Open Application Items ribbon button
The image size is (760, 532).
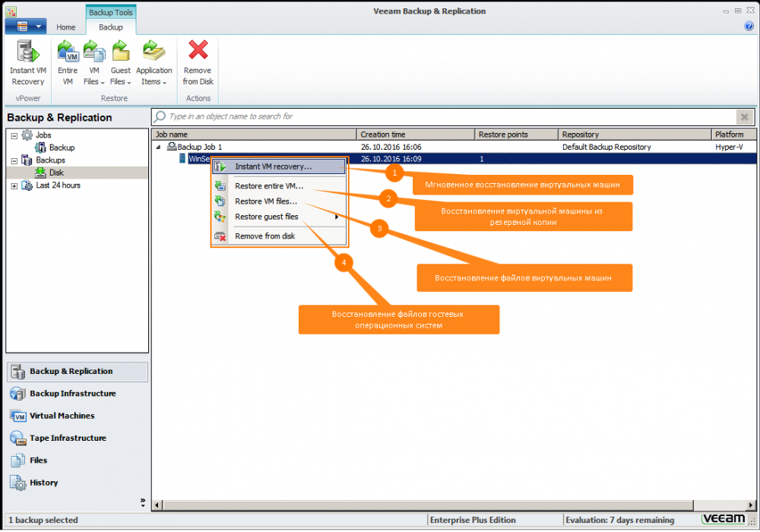pos(154,63)
